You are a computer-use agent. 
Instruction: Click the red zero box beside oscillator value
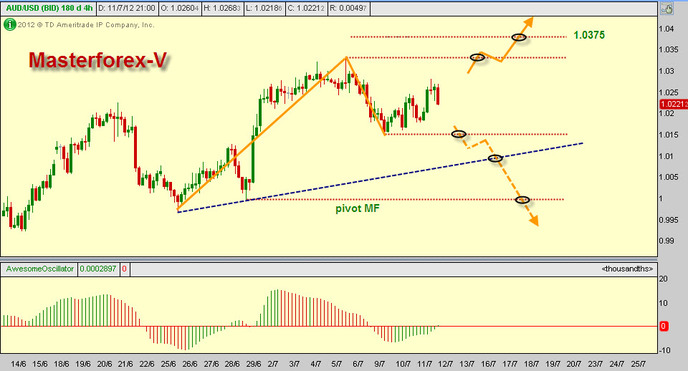click(124, 269)
